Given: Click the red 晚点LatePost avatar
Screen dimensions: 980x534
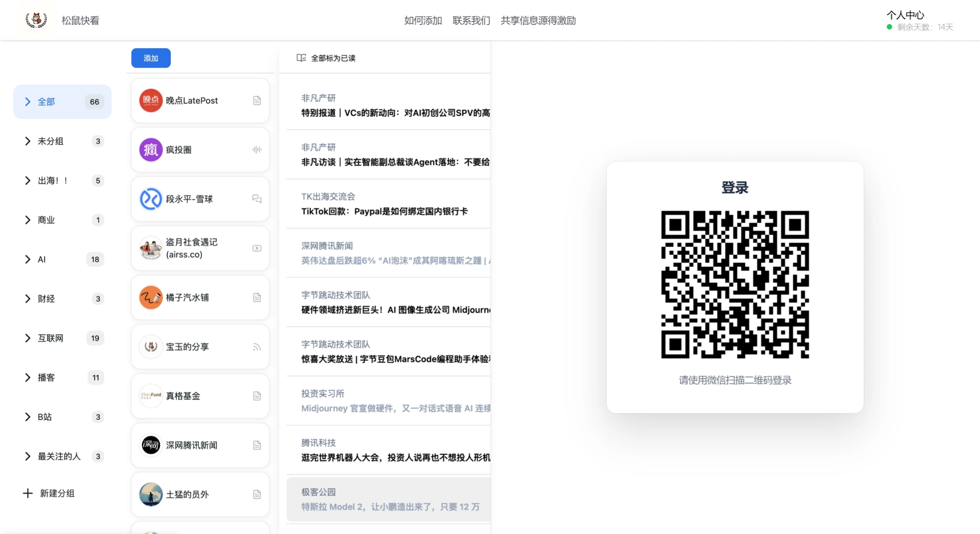Looking at the screenshot, I should 151,100.
